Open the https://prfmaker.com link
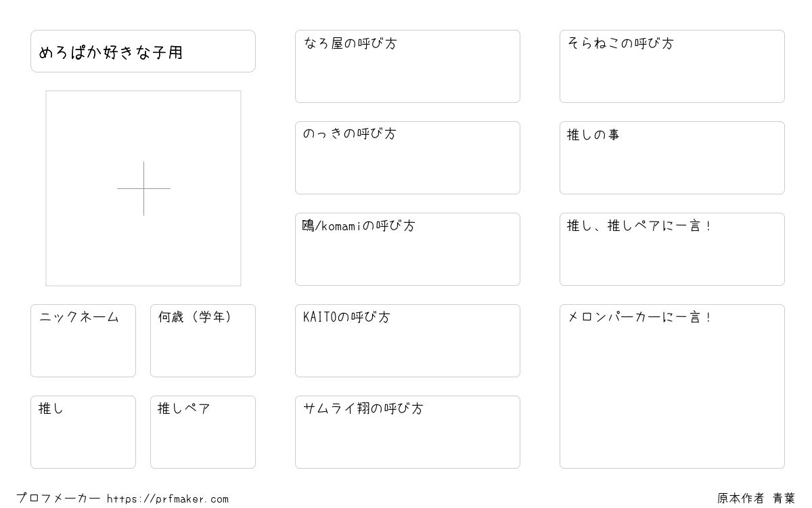The image size is (812, 508). point(168,499)
